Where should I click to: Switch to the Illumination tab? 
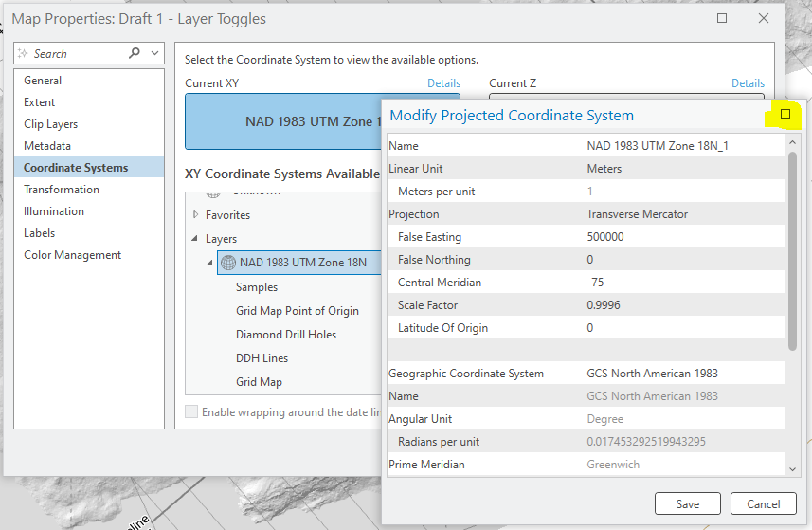54,211
